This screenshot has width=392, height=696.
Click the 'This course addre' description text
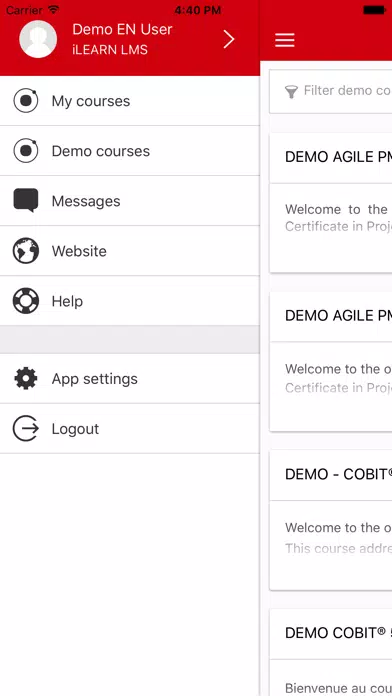338,549
